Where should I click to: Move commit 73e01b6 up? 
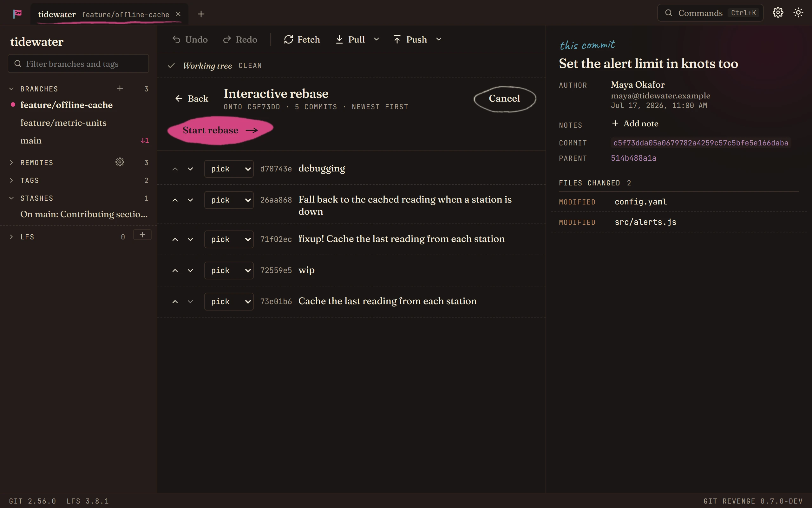(x=175, y=302)
